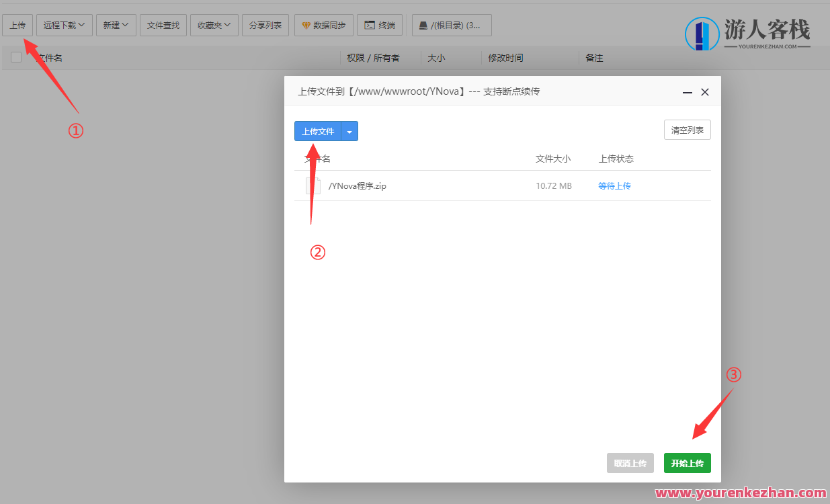This screenshot has height=504, width=830.
Task: Click 清空列表 to clear the upload queue
Action: pos(687,129)
